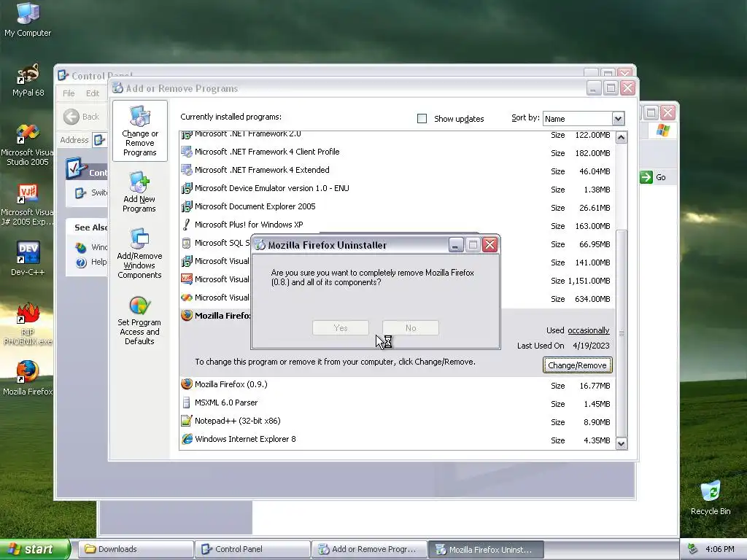747x560 pixels.
Task: Click the Microsoft Document Explorer 2005 icon
Action: point(187,206)
